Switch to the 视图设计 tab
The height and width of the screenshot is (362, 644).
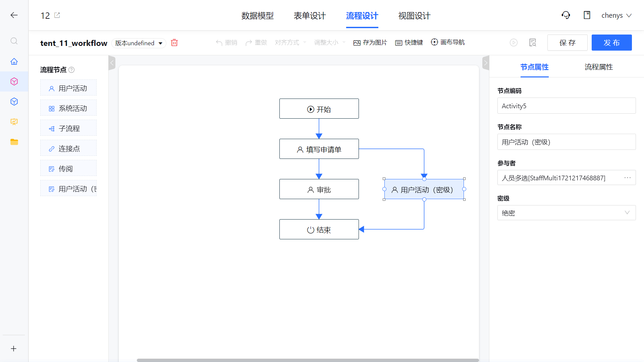click(x=415, y=16)
